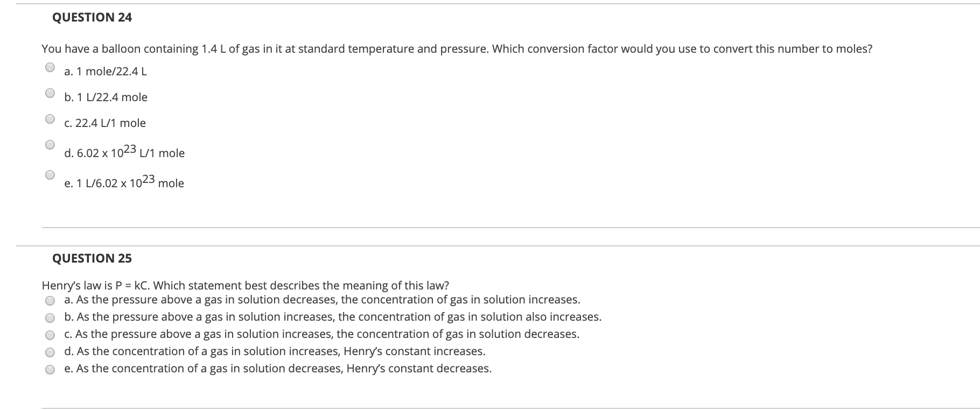Choose answer a about pressure decreasing in Question 25
This screenshot has width=980, height=410.
49,300
